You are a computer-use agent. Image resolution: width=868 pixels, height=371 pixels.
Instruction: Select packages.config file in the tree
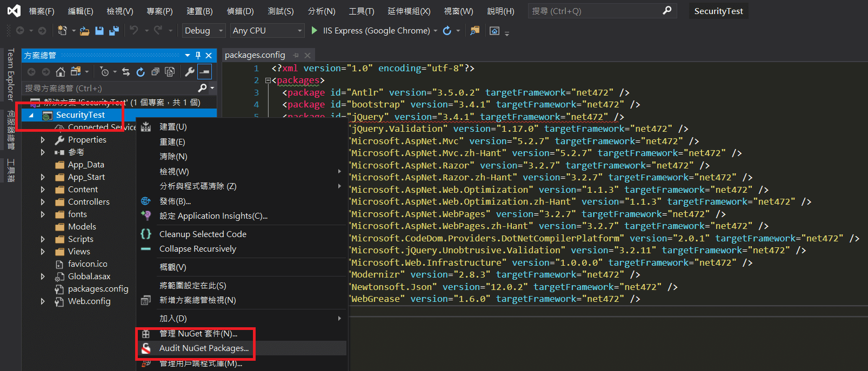(x=98, y=289)
